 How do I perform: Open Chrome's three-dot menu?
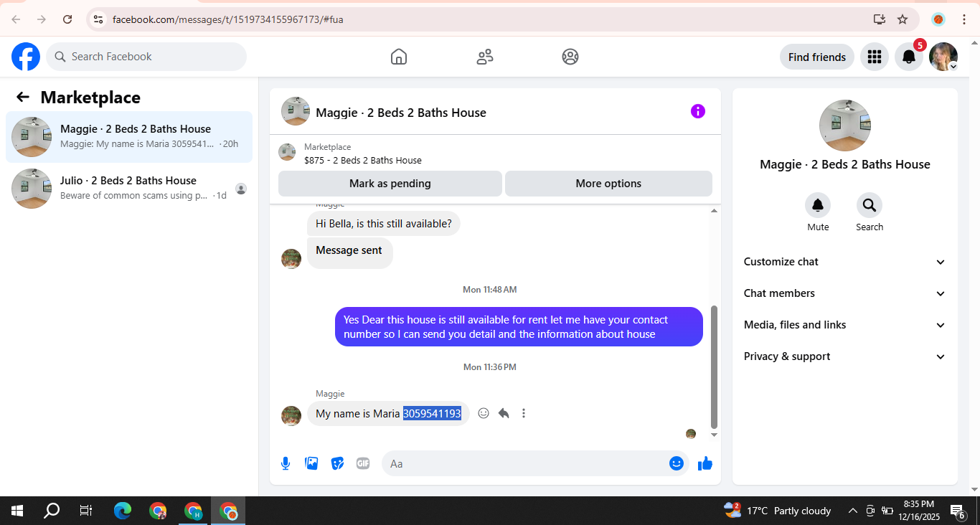[964, 19]
